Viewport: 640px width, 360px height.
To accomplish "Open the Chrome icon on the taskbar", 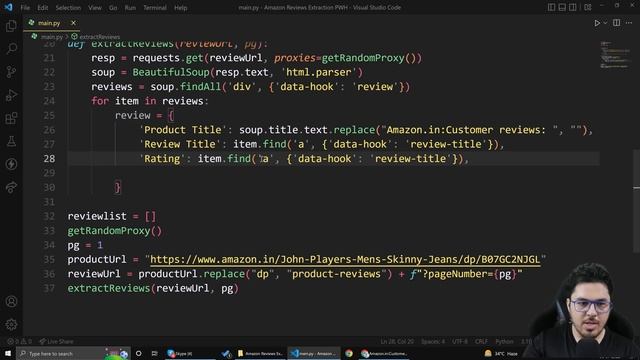I will point(349,353).
